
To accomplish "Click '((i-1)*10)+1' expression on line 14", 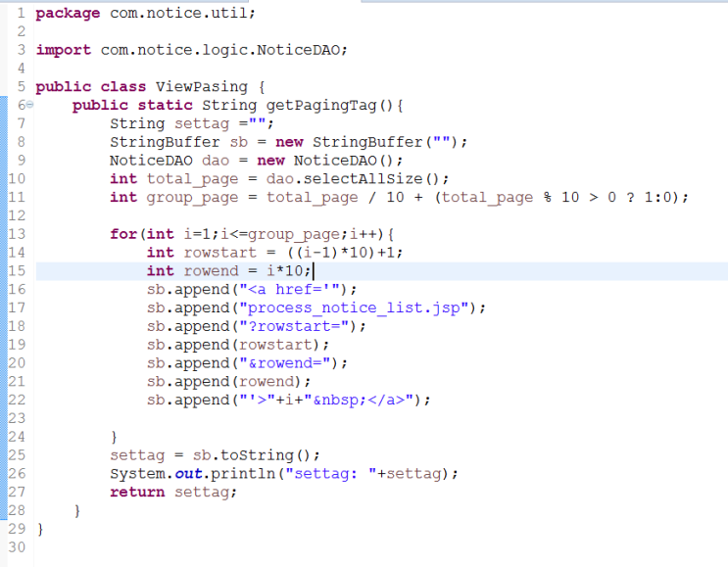I will pos(340,253).
